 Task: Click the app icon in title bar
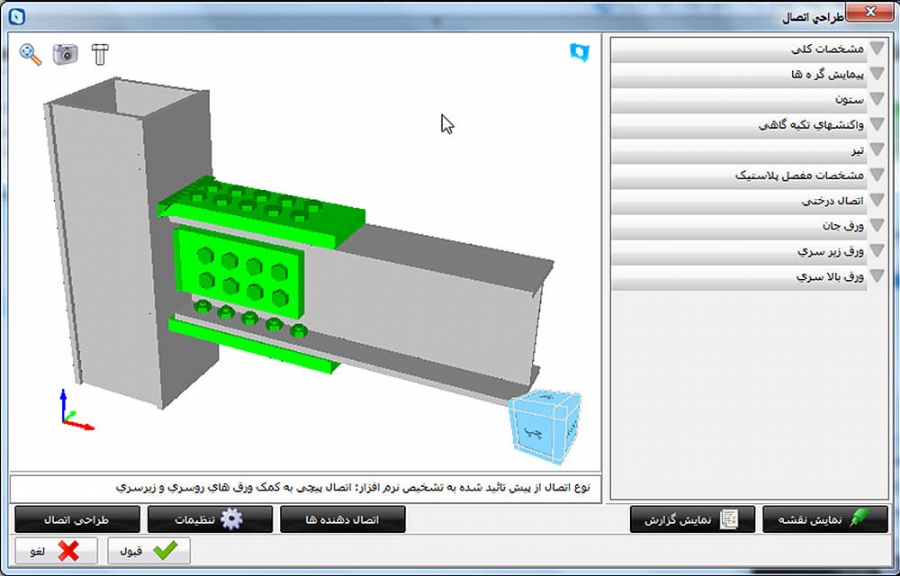[17, 17]
